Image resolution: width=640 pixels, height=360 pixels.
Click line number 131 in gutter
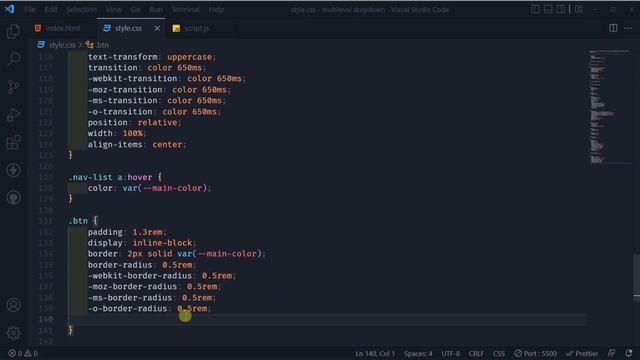[x=46, y=221]
